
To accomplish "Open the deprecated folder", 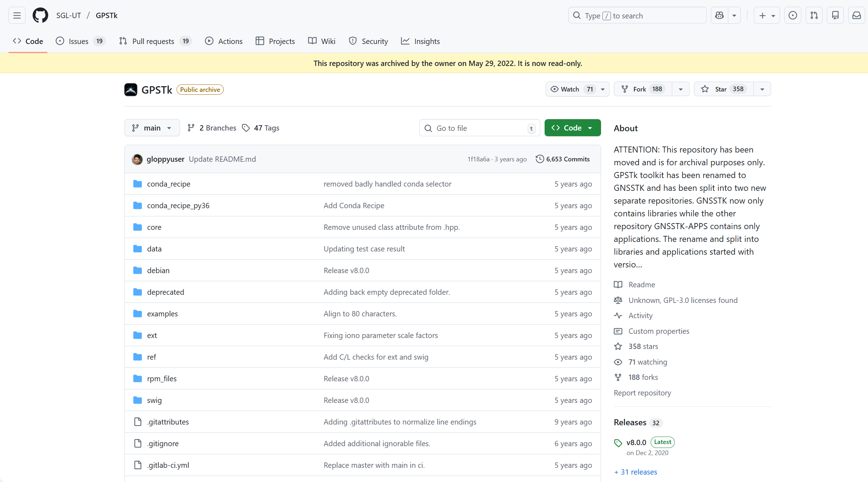I will (x=166, y=292).
